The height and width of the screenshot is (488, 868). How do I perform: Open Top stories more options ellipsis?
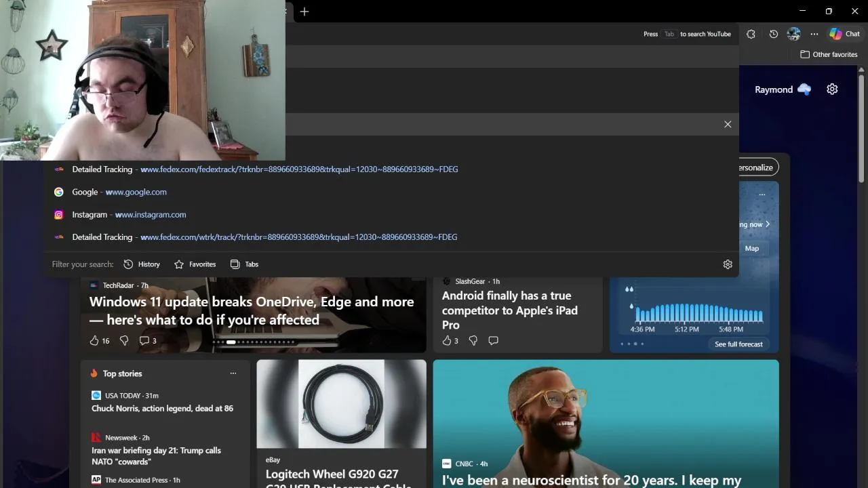[x=233, y=373]
